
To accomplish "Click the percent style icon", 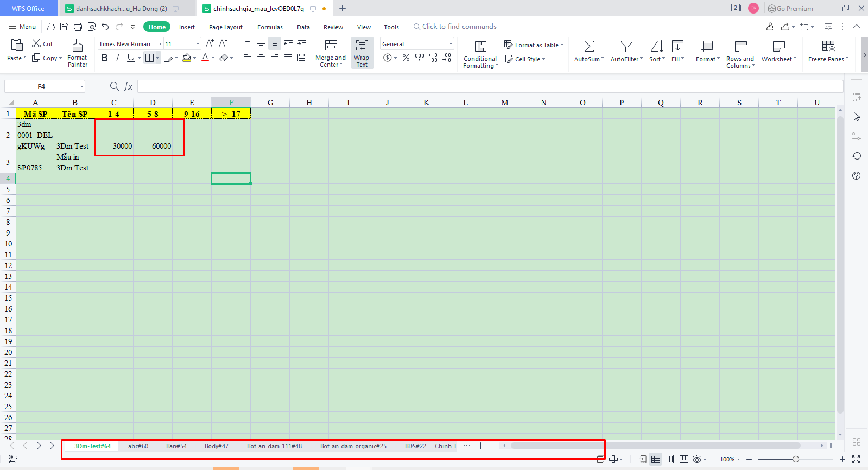I will click(406, 58).
